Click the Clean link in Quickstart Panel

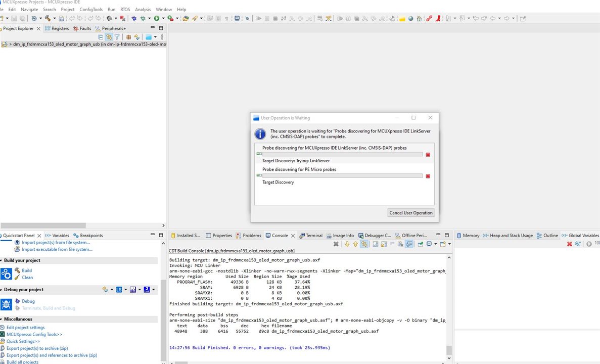point(27,278)
